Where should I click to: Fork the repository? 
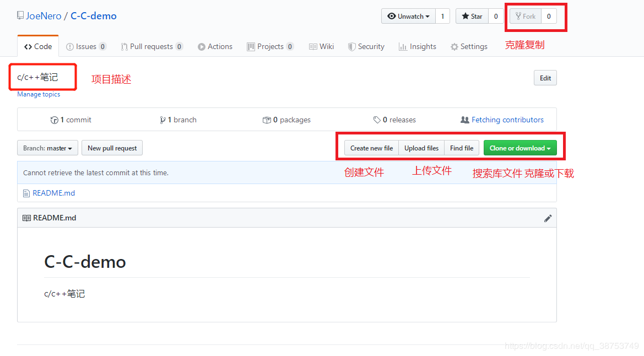526,16
